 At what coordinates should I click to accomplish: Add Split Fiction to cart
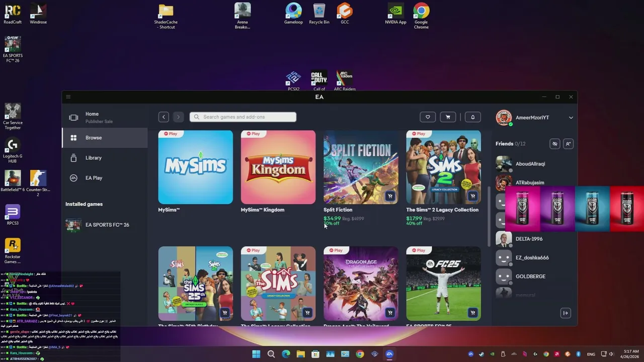[390, 196]
